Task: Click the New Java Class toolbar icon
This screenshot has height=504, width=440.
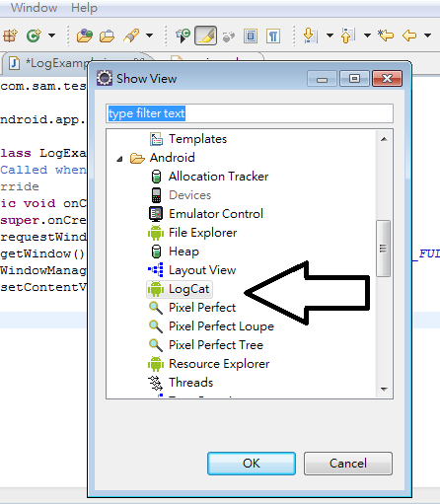Action: click(34, 36)
